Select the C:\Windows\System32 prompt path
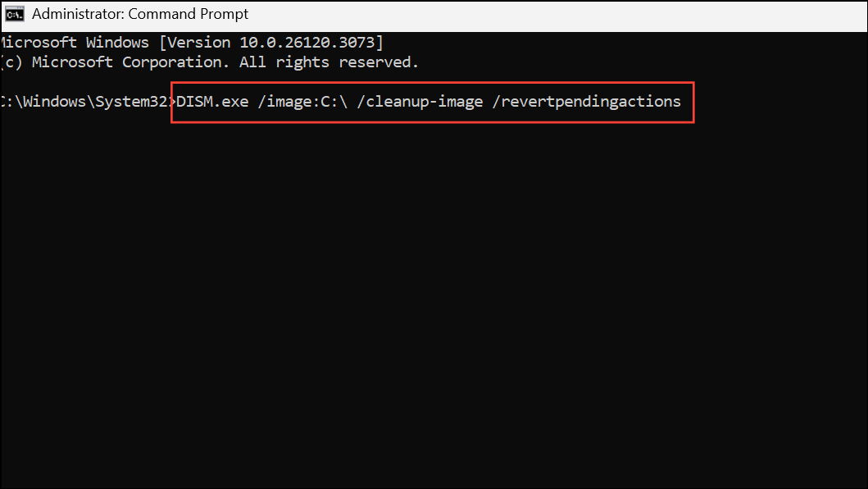Image resolution: width=868 pixels, height=489 pixels. pyautogui.click(x=86, y=101)
